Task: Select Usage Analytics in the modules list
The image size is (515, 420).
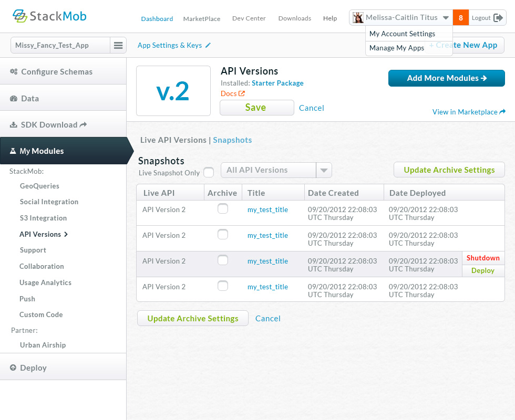Action: [45, 282]
